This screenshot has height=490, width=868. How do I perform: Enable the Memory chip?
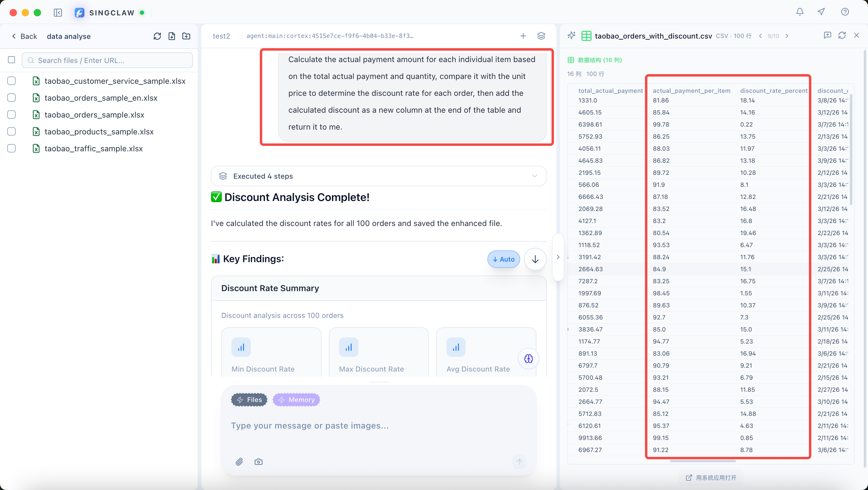tap(296, 400)
